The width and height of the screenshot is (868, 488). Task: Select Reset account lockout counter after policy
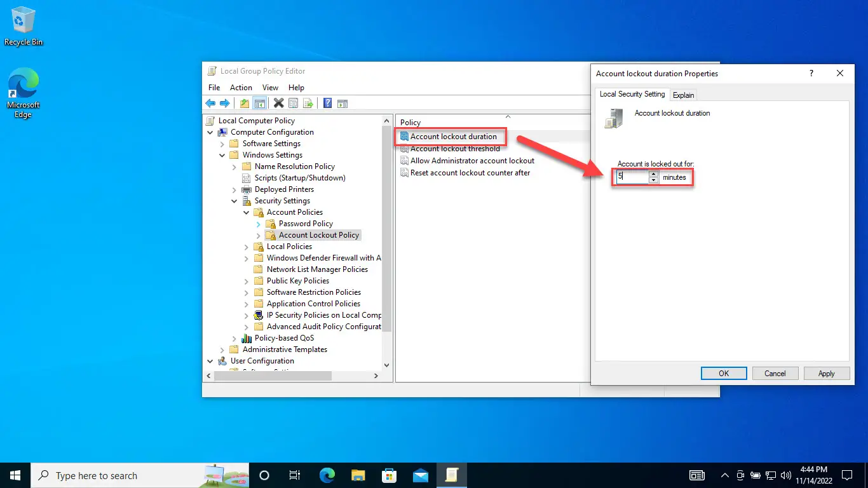[470, 173]
